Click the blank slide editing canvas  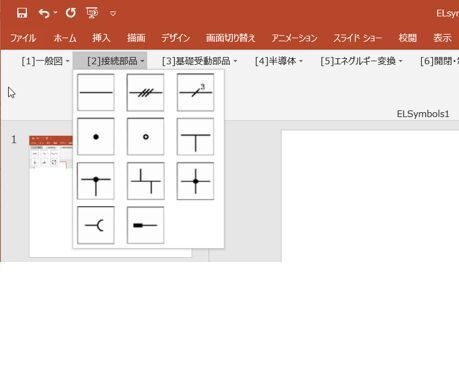(x=370, y=196)
